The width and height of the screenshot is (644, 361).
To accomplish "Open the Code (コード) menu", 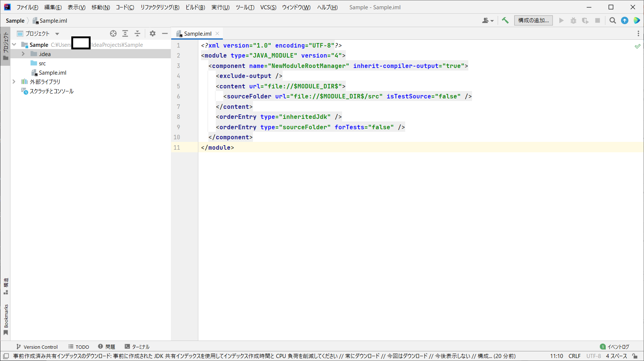I will tap(125, 7).
